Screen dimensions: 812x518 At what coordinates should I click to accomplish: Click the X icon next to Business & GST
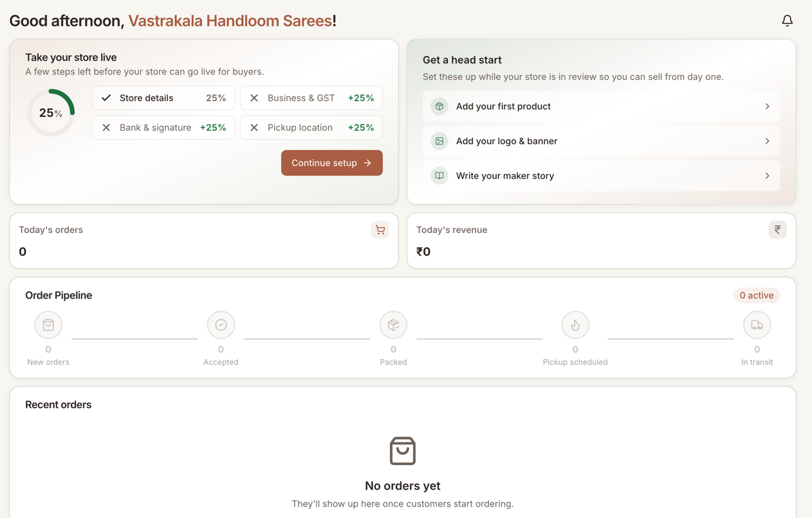click(254, 98)
